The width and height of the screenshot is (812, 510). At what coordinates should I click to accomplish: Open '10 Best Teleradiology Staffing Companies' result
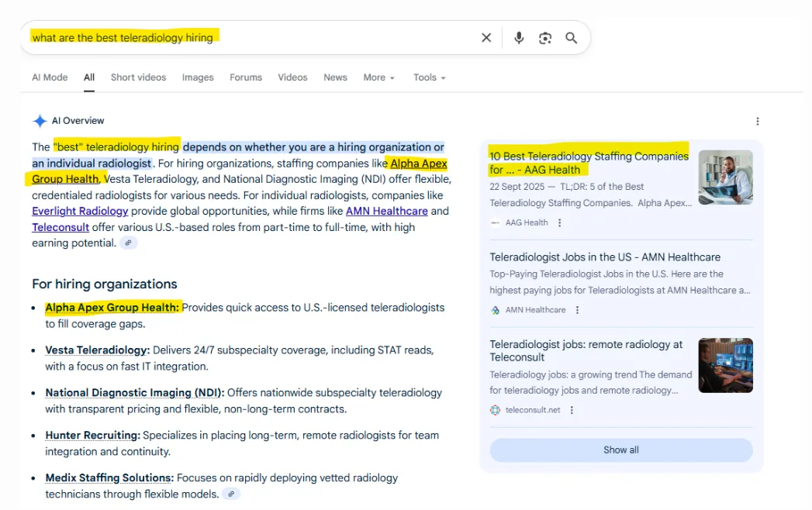pyautogui.click(x=589, y=163)
